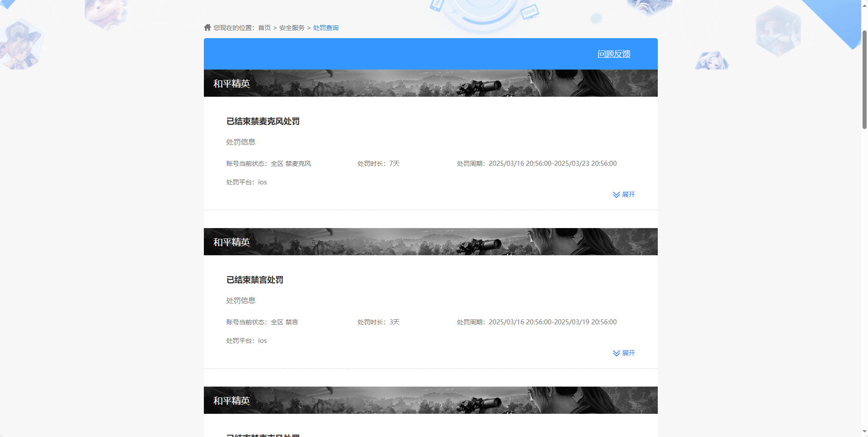The width and height of the screenshot is (868, 437).
Task: Expand the 已结束禁言处罚 record details
Action: pyautogui.click(x=628, y=353)
